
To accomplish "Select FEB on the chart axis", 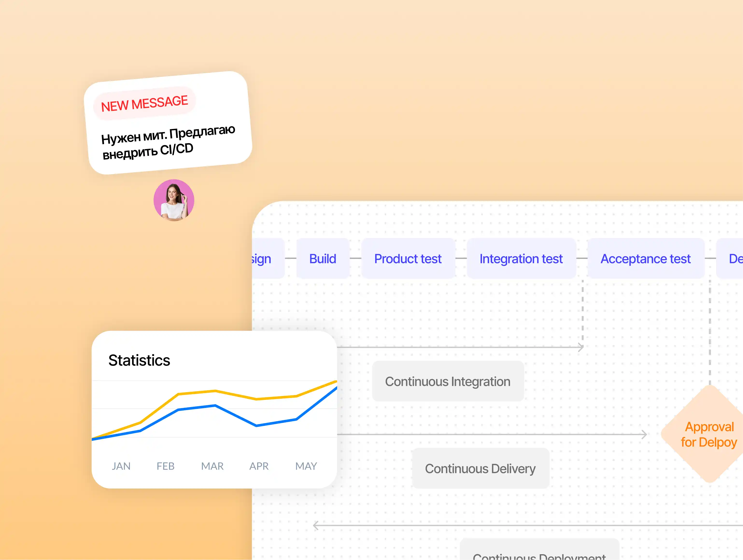I will pos(166,466).
